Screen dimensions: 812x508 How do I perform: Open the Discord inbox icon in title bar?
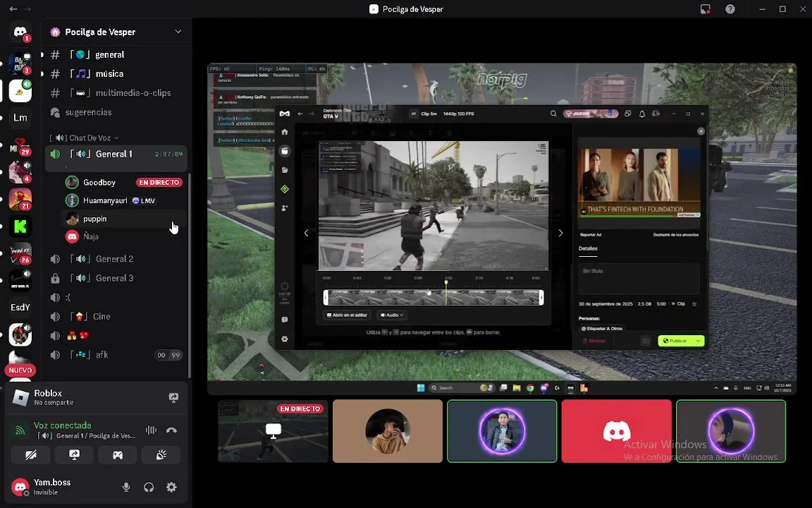click(705, 8)
